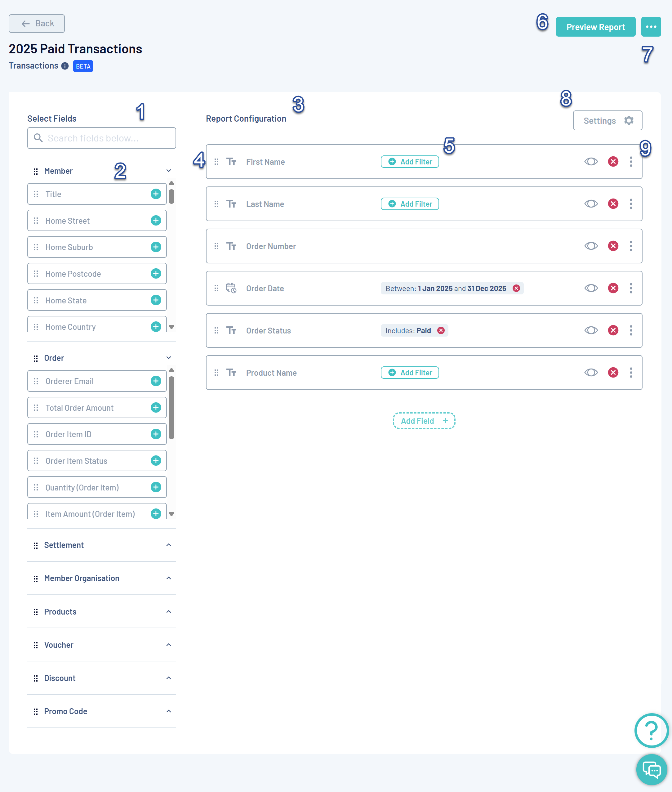
Task: Toggle Order Status eye icon
Action: coord(591,330)
